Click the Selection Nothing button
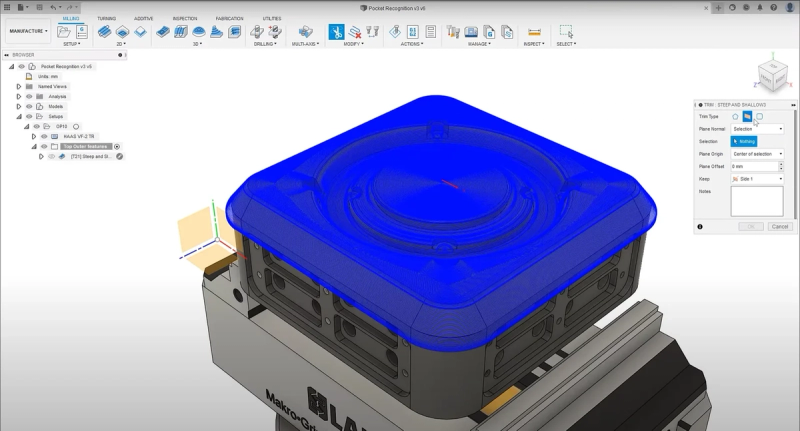Image resolution: width=800 pixels, height=431 pixels. click(x=744, y=141)
